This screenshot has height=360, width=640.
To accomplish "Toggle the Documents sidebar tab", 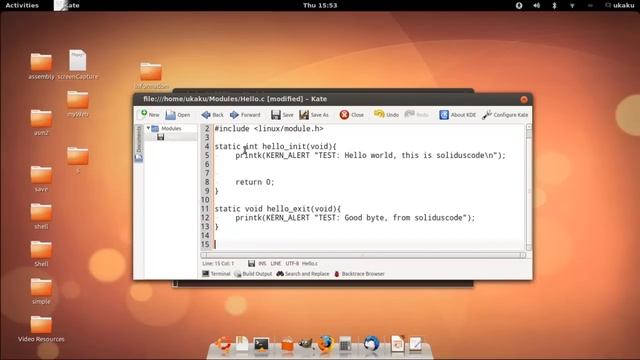I will click(139, 139).
